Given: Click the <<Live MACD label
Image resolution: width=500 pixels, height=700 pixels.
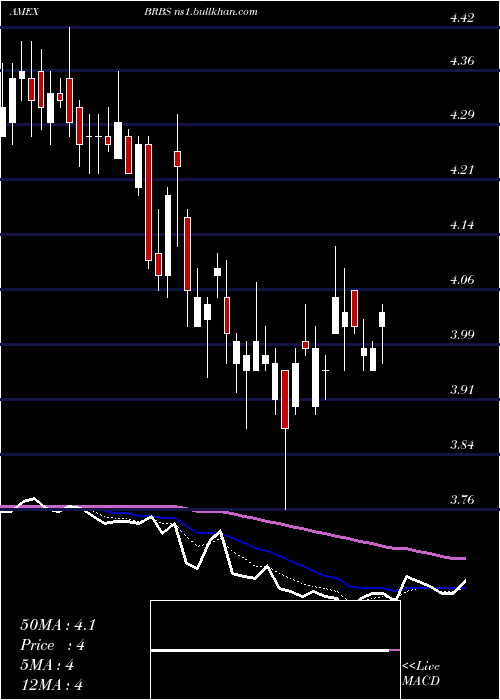Looking at the screenshot, I should (421, 674).
